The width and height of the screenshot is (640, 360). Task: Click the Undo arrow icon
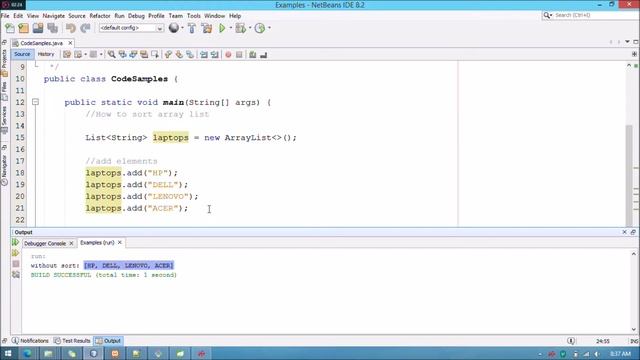click(x=71, y=28)
